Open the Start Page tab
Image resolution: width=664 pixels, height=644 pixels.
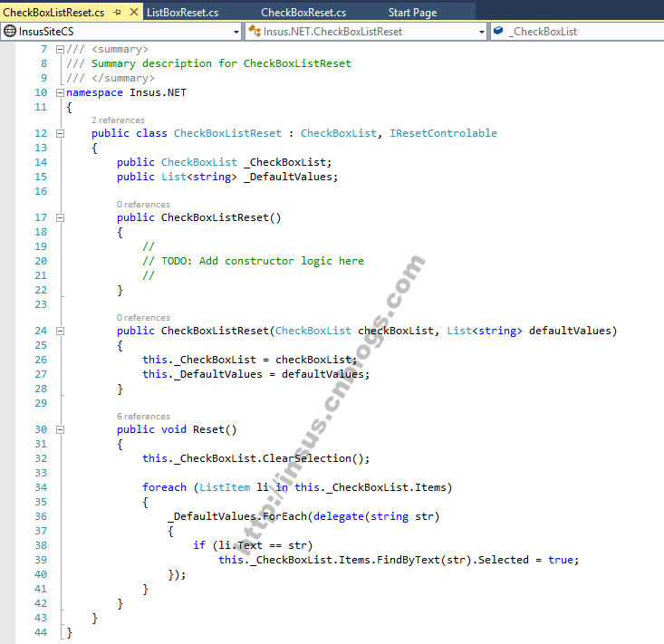[x=412, y=13]
